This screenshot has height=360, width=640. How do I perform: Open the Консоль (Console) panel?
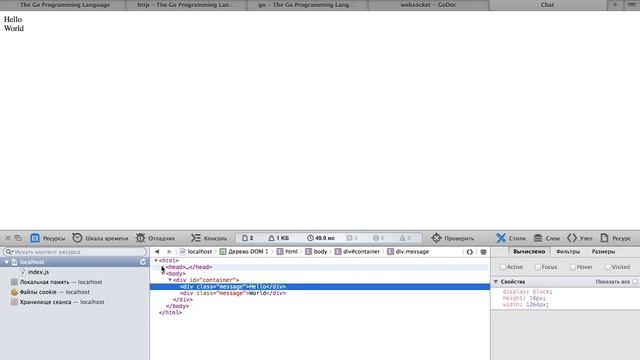point(209,238)
